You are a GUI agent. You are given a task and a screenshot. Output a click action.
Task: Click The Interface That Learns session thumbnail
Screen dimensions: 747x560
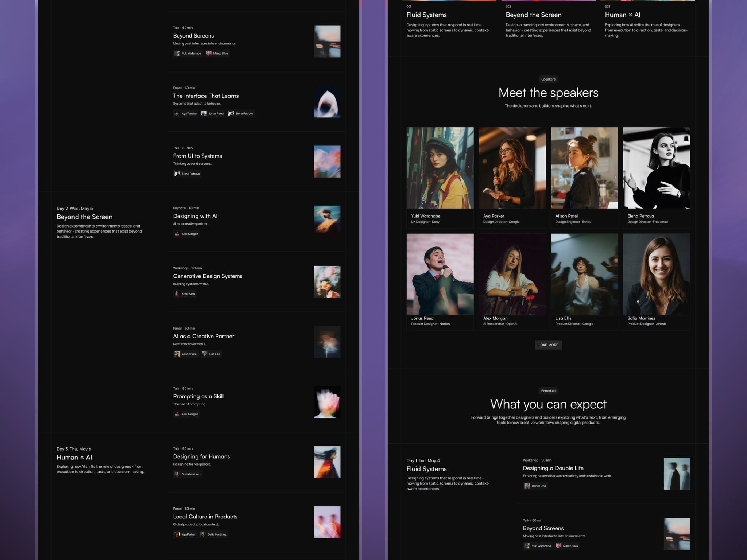coord(327,101)
